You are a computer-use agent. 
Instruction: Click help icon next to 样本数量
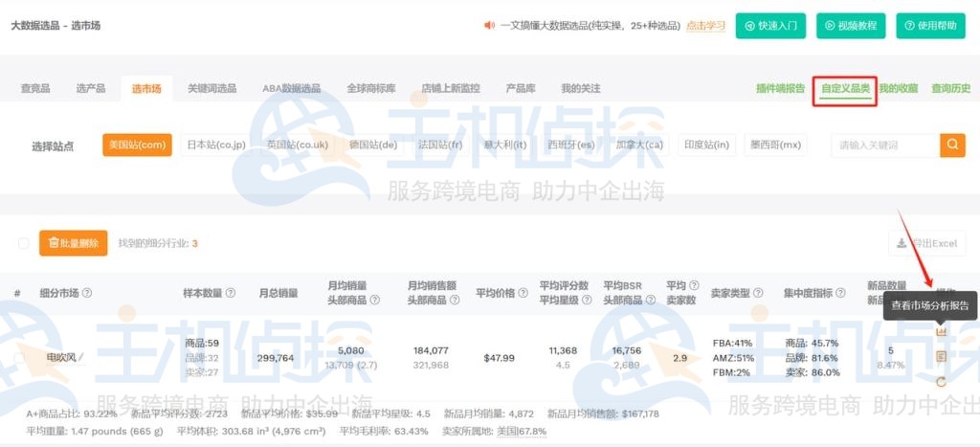tap(230, 293)
